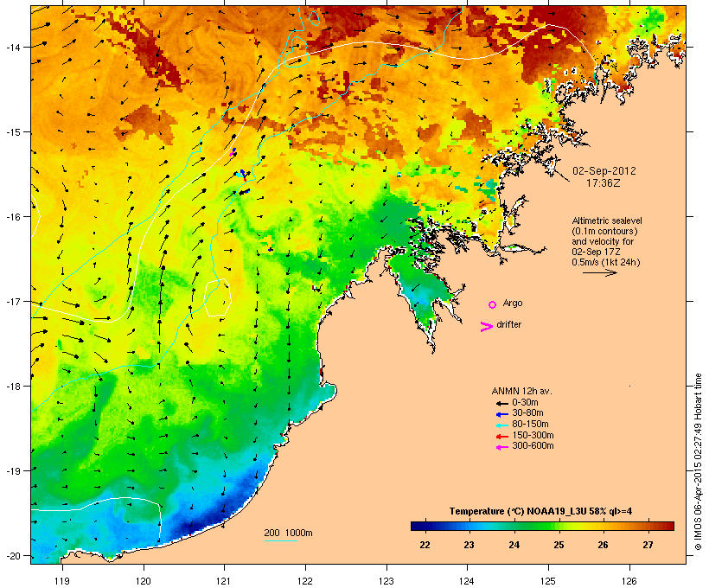709x588 pixels.
Task: Click the longitude axis label 122
Action: [305, 581]
